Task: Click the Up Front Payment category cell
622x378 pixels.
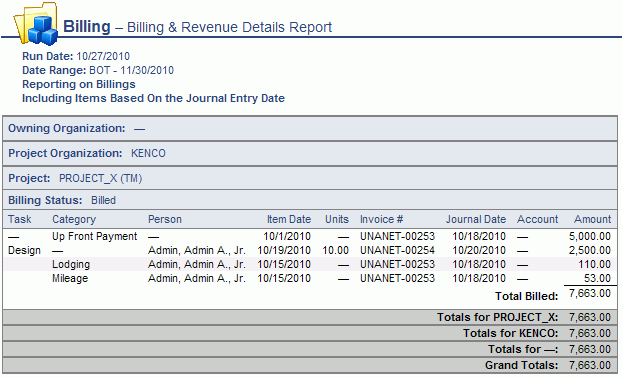Action: click(94, 236)
